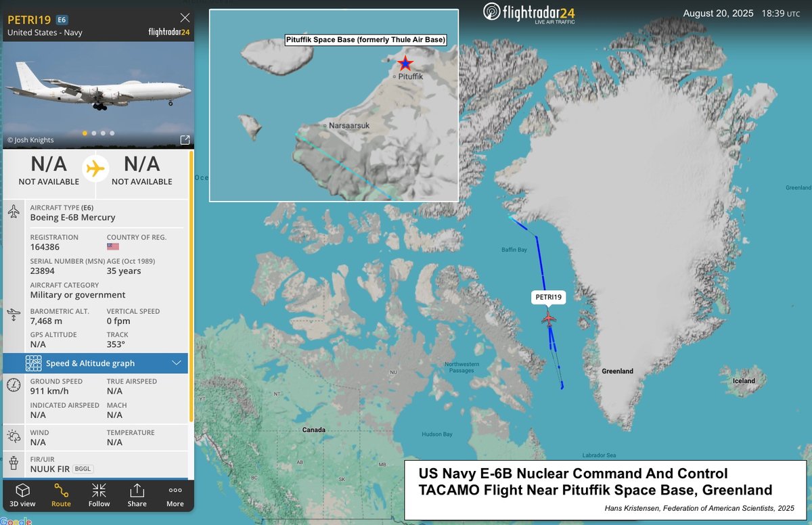
Task: Click the Baffin Bay map label
Action: pyautogui.click(x=514, y=250)
